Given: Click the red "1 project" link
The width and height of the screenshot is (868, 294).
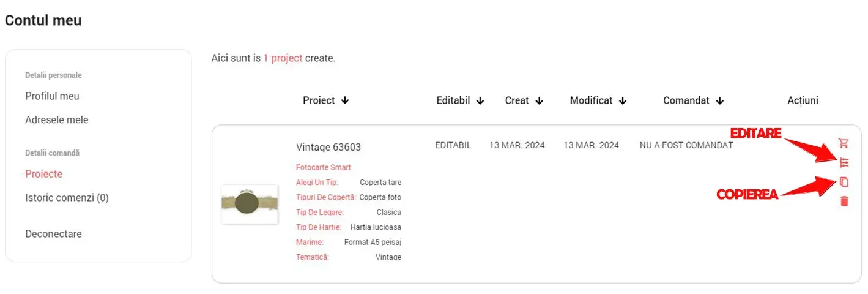Looking at the screenshot, I should [283, 58].
